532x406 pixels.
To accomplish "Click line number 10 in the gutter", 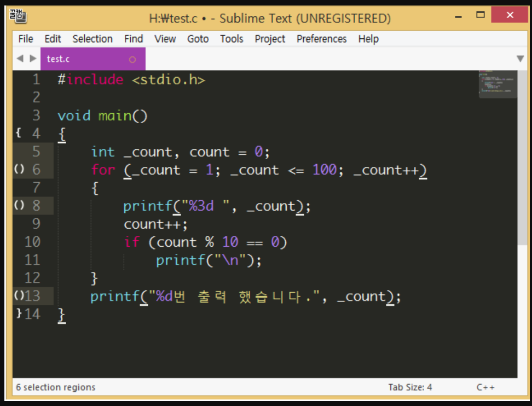I will tap(33, 242).
